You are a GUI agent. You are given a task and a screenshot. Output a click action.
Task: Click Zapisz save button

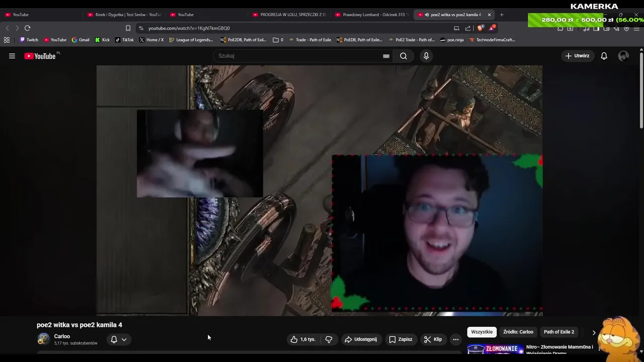(400, 339)
